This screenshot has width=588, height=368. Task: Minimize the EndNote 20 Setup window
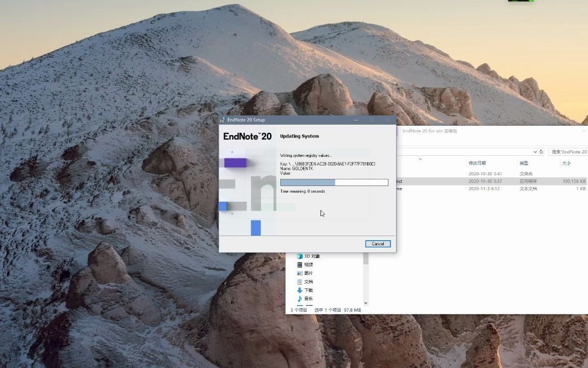355,120
